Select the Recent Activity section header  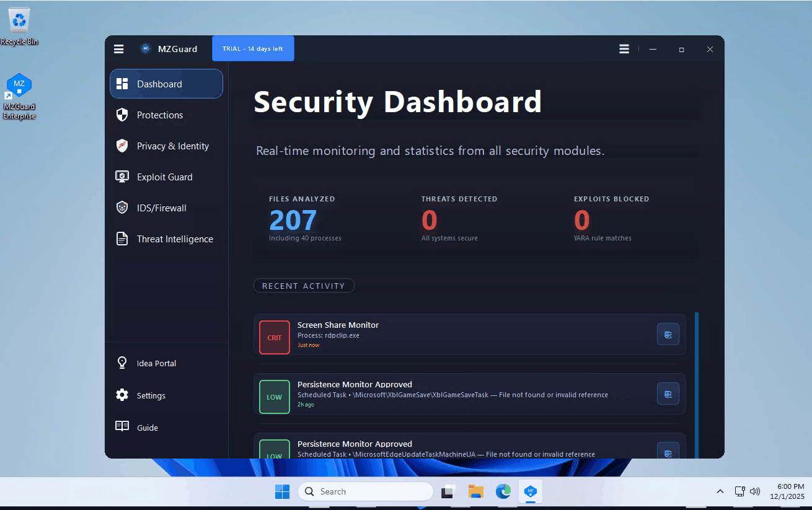(x=304, y=286)
